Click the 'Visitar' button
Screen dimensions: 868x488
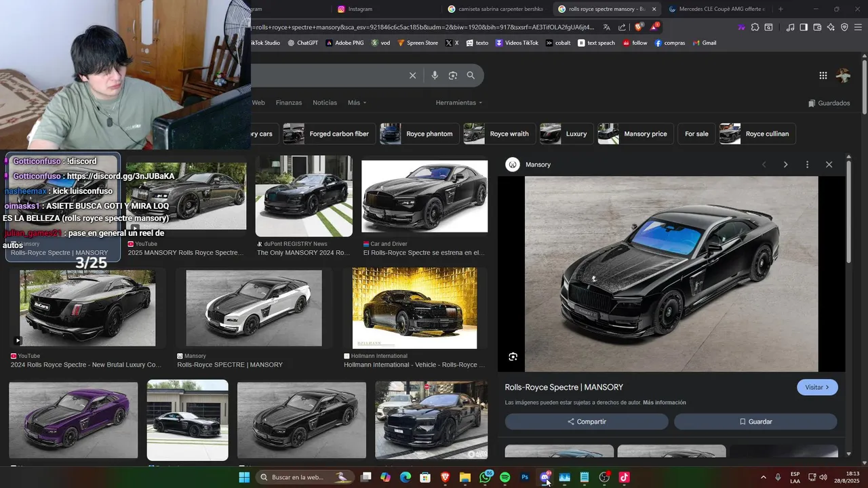pyautogui.click(x=817, y=387)
